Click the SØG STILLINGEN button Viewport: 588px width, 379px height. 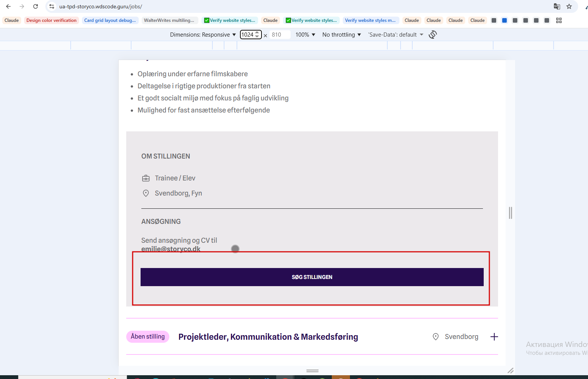click(312, 277)
